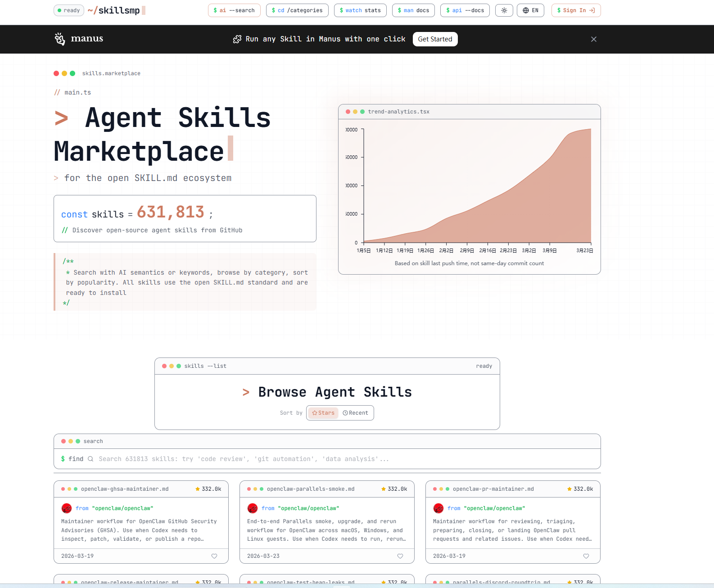This screenshot has height=588, width=714.
Task: Open openclaw-parallels-smoke.md skill card title
Action: (311, 489)
